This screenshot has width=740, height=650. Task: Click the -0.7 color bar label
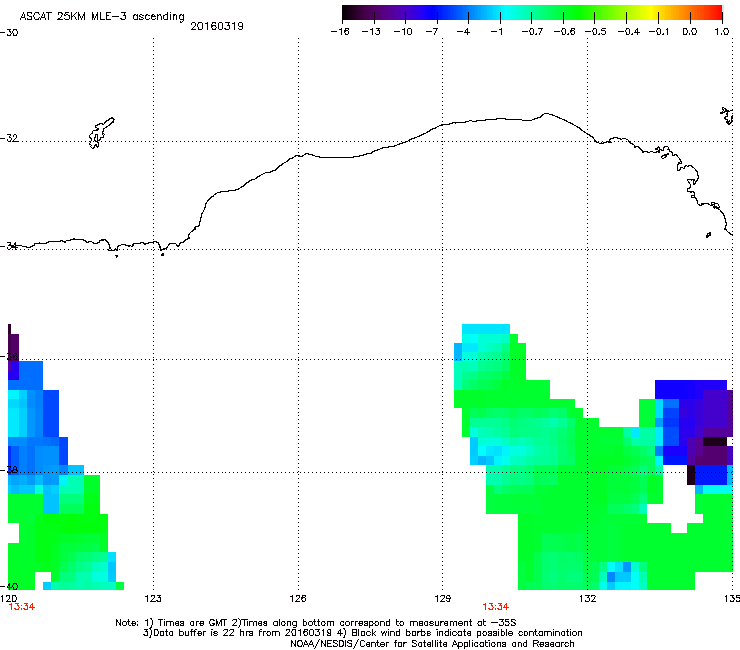pyautogui.click(x=532, y=32)
